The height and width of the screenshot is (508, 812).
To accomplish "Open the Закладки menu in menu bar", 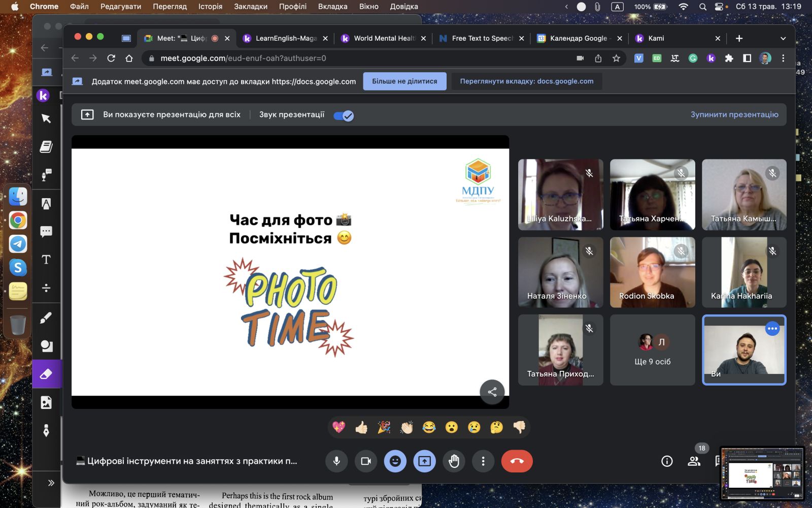I will tap(250, 7).
